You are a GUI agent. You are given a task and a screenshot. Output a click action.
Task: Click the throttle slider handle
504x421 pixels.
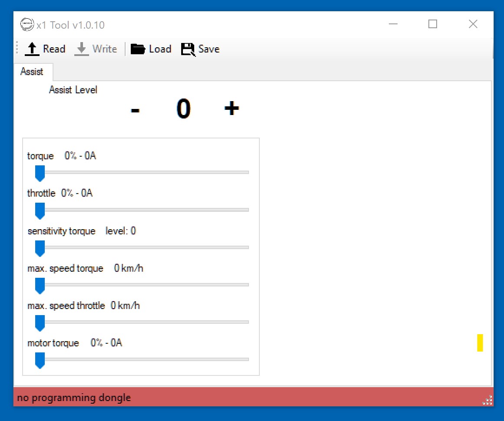point(40,210)
